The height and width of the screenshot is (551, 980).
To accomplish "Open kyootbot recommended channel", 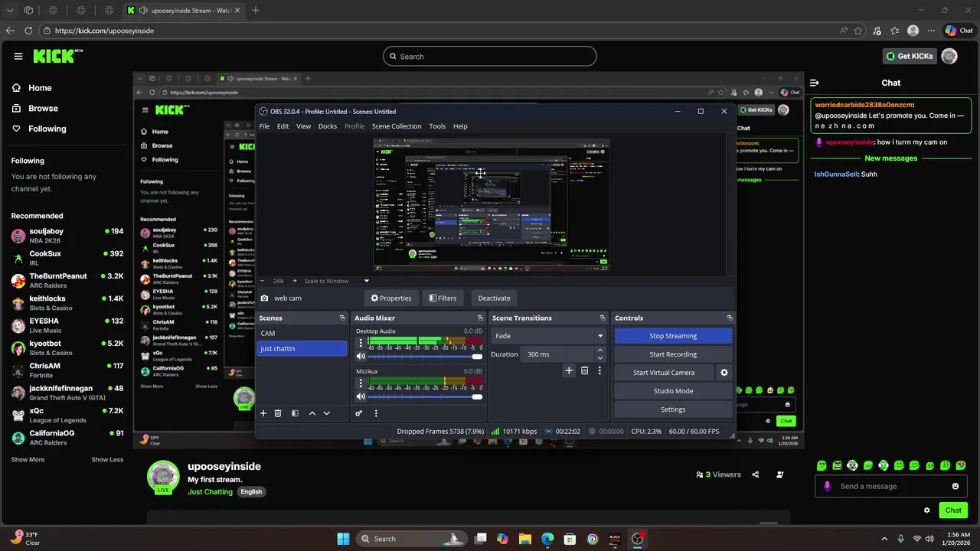I will [x=67, y=347].
